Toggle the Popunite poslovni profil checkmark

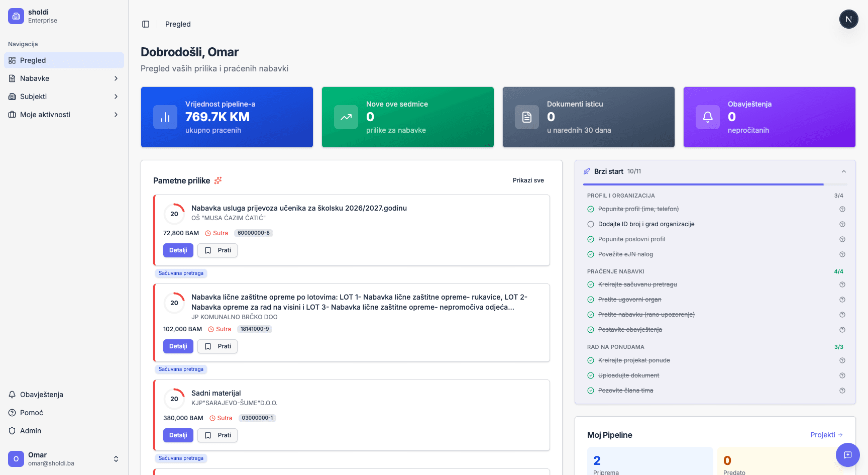click(x=591, y=239)
